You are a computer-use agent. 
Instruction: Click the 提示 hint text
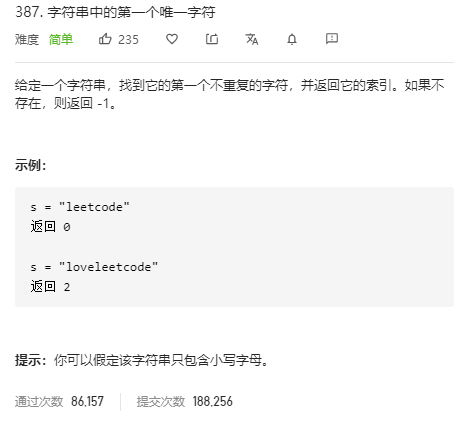[142, 360]
